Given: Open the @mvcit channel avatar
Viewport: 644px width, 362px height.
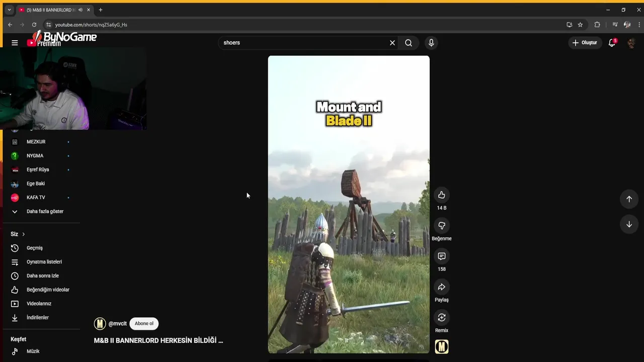Looking at the screenshot, I should [100, 324].
